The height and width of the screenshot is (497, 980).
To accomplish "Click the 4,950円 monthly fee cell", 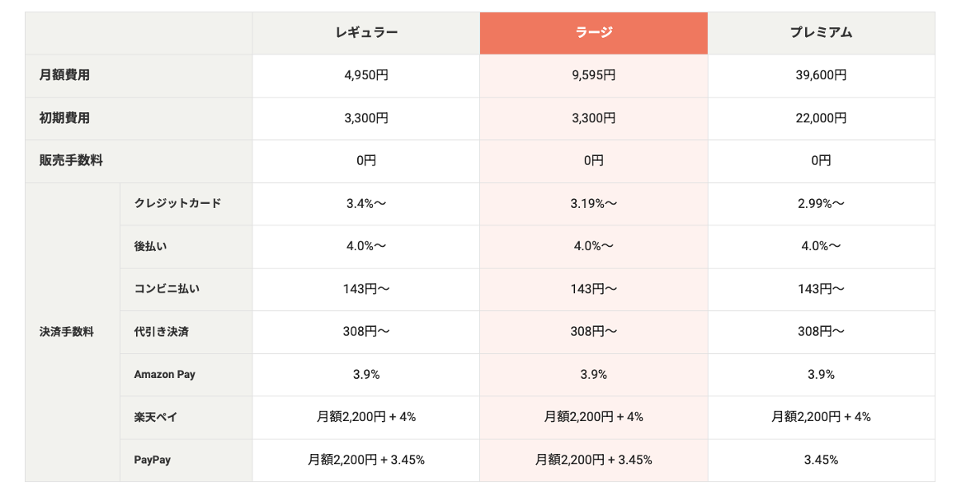I will click(366, 75).
